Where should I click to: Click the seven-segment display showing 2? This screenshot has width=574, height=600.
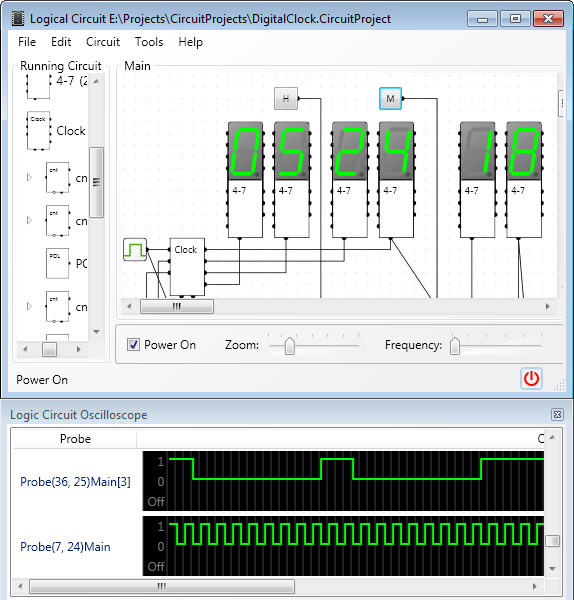pyautogui.click(x=350, y=151)
